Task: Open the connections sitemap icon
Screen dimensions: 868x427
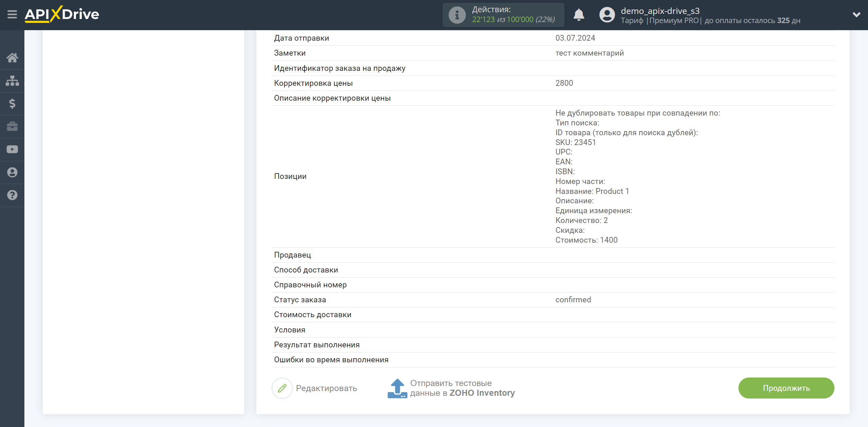Action: point(12,81)
